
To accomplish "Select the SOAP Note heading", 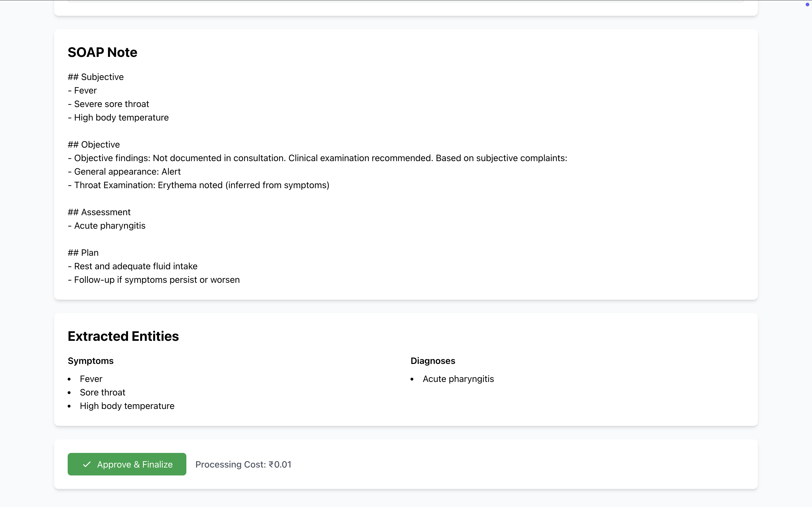I will click(102, 52).
